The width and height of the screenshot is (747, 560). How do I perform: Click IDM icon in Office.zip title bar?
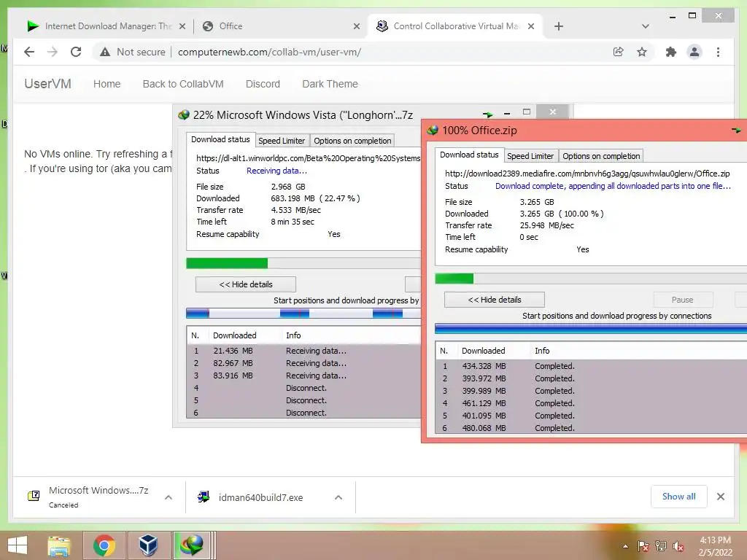click(x=433, y=130)
